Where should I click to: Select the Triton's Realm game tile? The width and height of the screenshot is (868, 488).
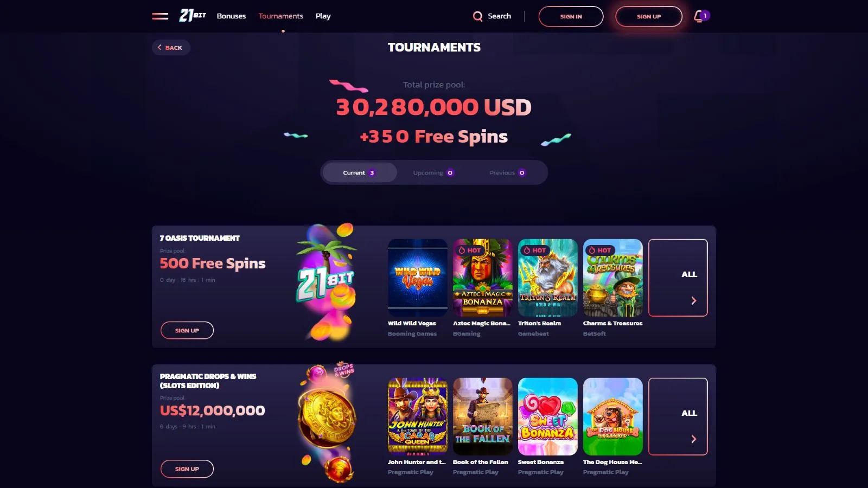click(548, 278)
